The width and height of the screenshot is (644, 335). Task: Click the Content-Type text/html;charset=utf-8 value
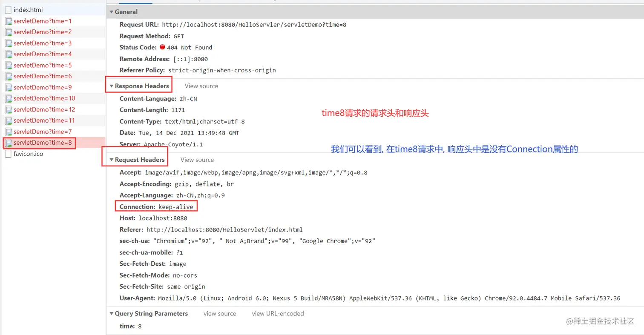205,122
